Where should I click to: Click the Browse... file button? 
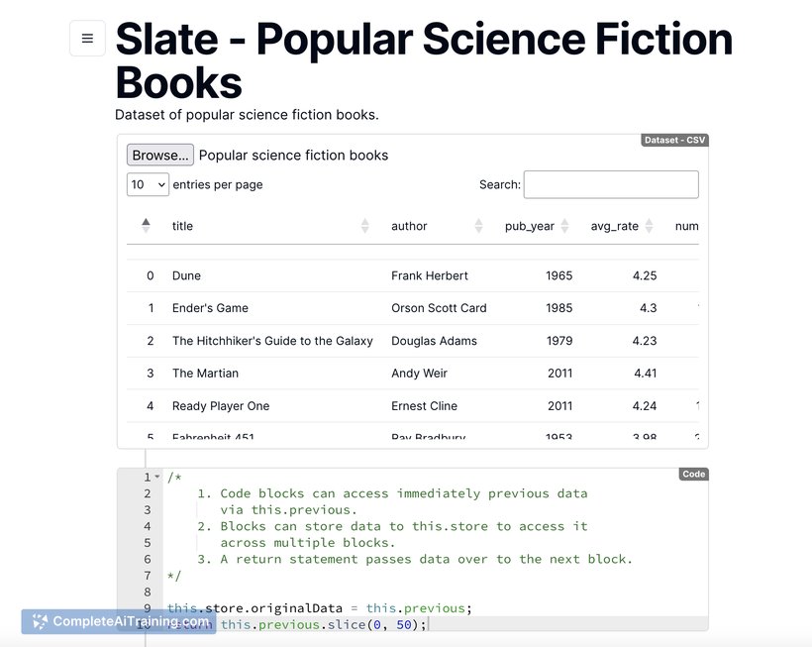pyautogui.click(x=160, y=155)
